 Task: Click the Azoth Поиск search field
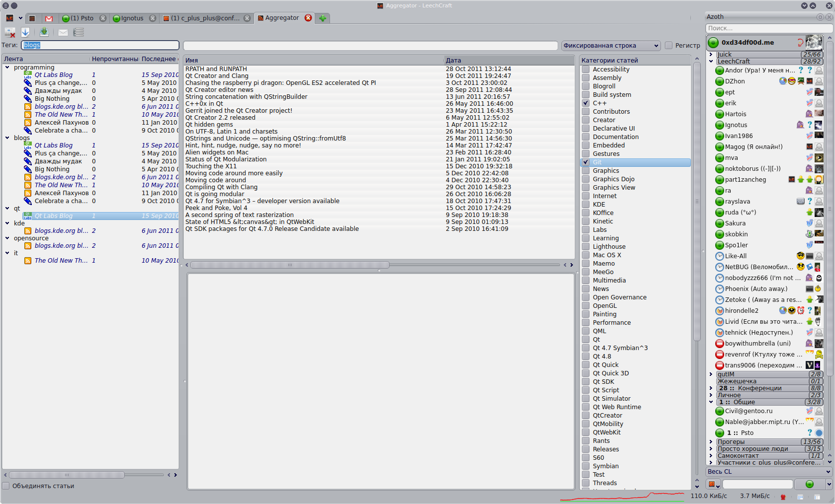click(x=769, y=28)
